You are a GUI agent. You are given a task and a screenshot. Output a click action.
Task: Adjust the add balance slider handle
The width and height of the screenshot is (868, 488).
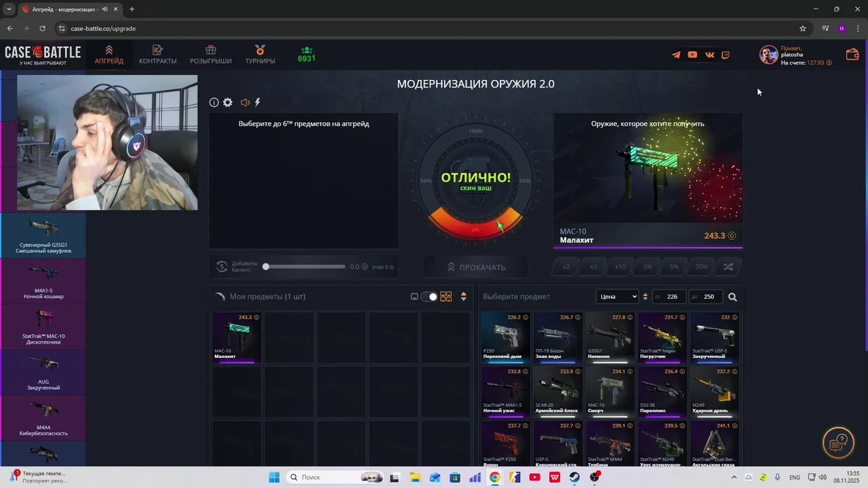266,267
